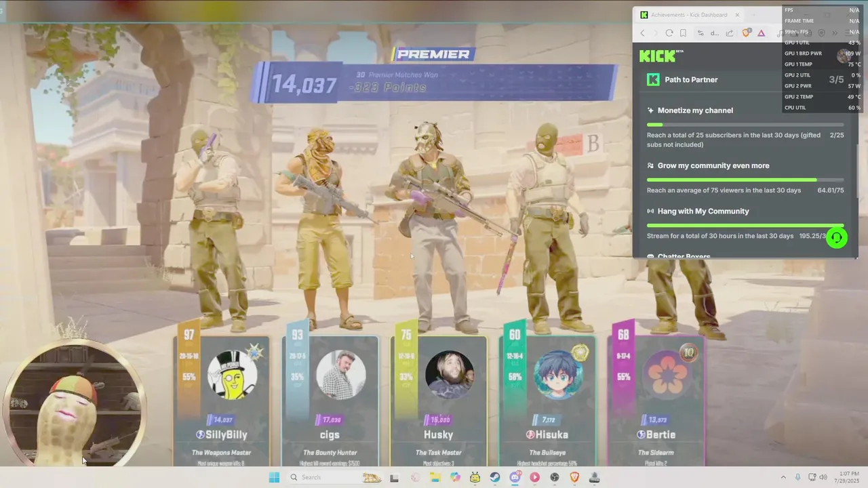Click the Bertie player name

click(x=661, y=434)
